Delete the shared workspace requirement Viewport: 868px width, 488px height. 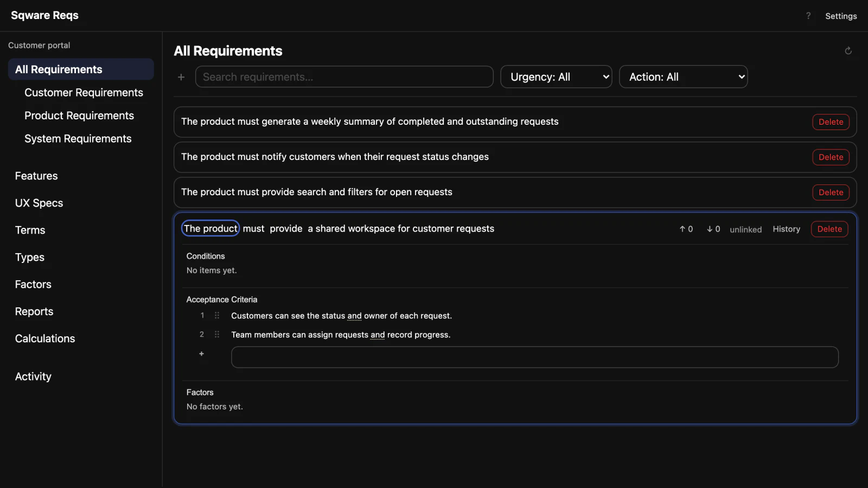829,229
